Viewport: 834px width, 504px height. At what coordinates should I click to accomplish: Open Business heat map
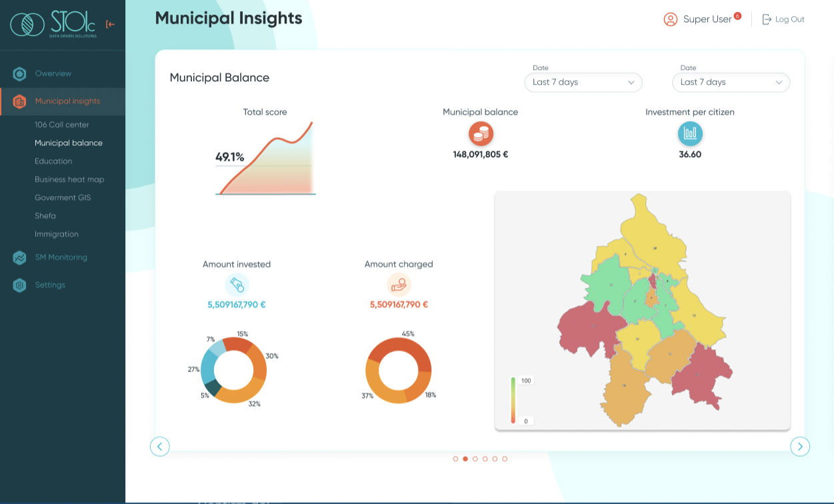coord(69,179)
